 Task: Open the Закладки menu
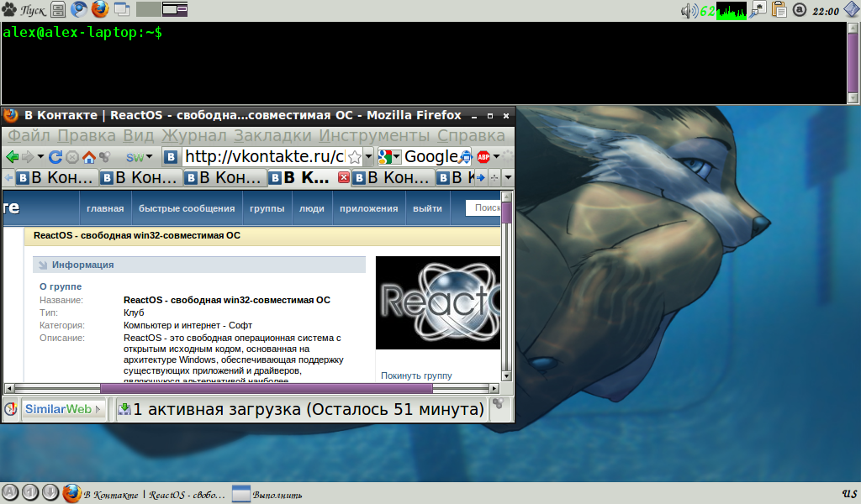point(273,136)
